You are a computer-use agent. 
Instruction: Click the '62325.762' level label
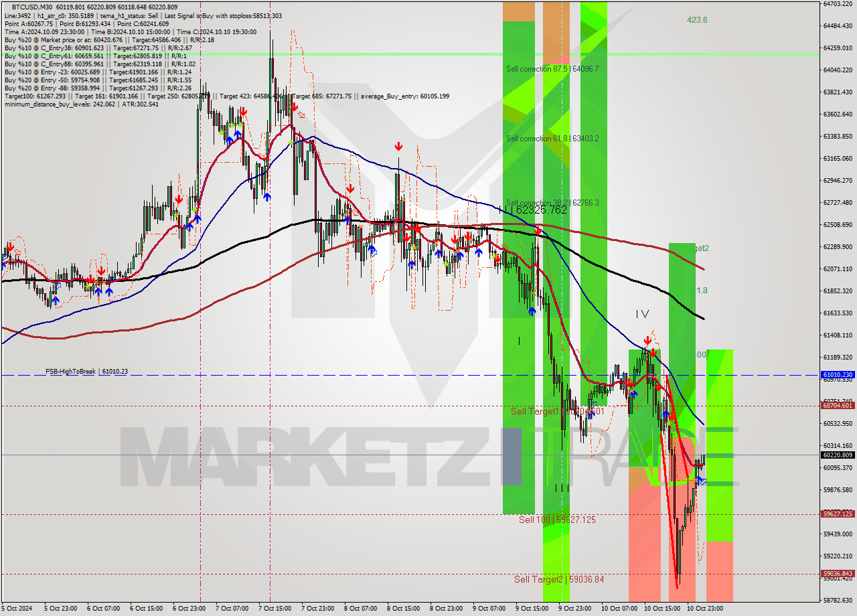click(542, 210)
